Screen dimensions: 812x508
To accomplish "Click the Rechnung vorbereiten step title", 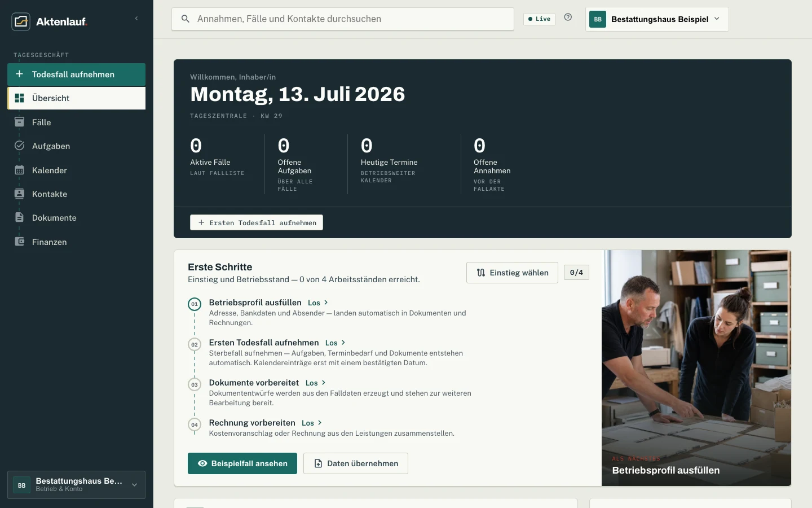I will [x=252, y=423].
